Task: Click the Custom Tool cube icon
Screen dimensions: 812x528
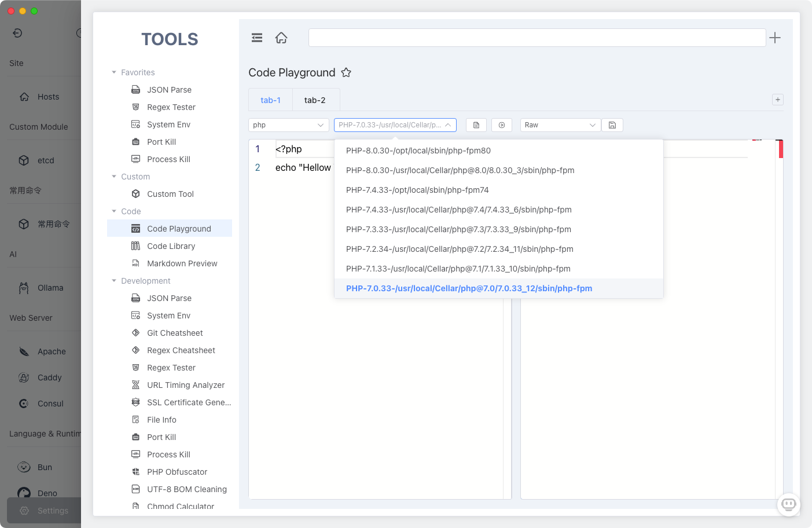Action: (135, 194)
